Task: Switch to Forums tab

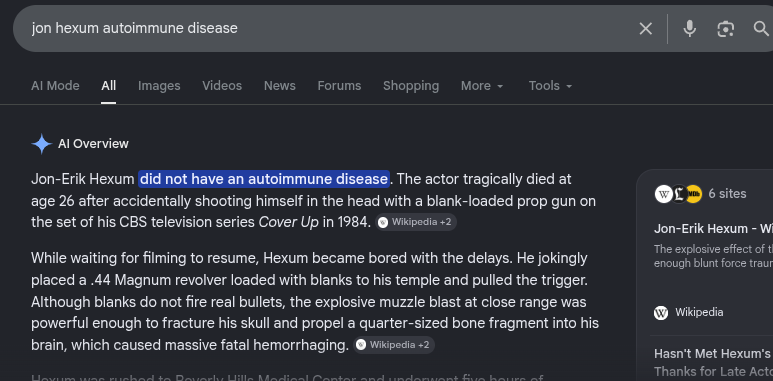Action: [339, 86]
